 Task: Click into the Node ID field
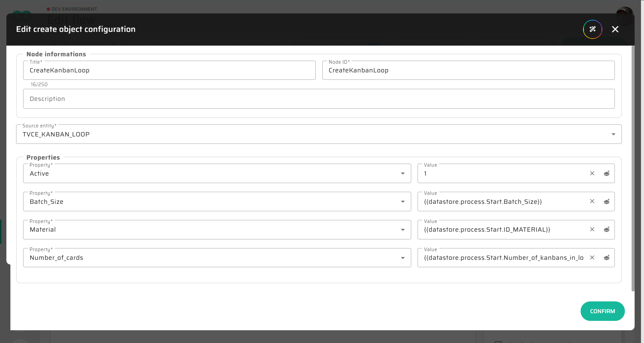pyautogui.click(x=468, y=70)
